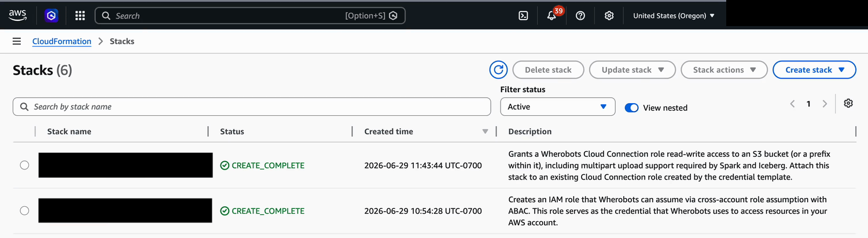The image size is (868, 238).
Task: Select the stack created at 11:43:44
Action: pos(24,165)
